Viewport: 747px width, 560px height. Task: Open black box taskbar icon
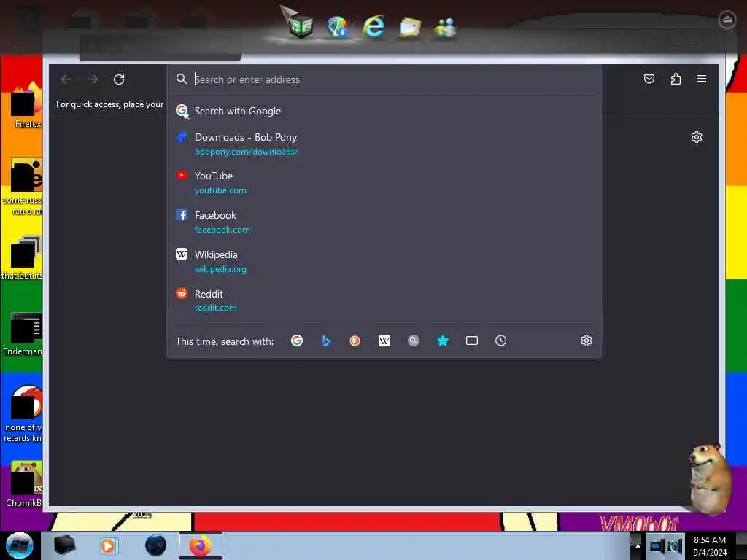tap(65, 545)
